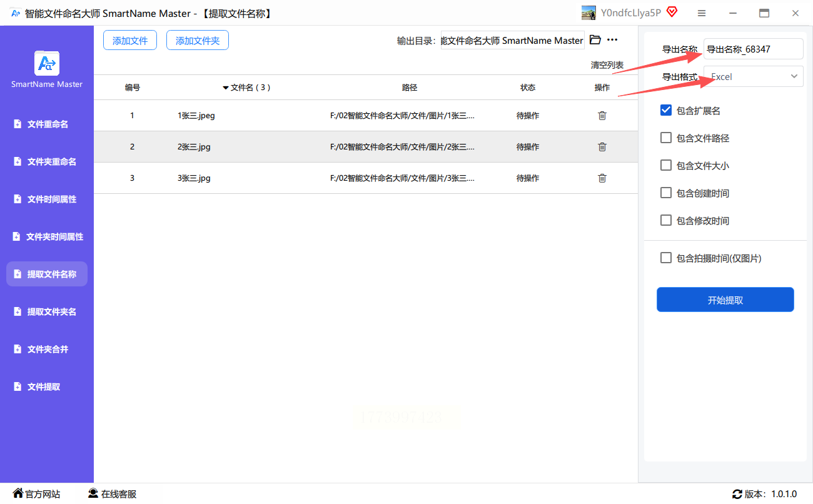Click the red VIP diamond badge
This screenshot has height=504, width=813.
[672, 13]
